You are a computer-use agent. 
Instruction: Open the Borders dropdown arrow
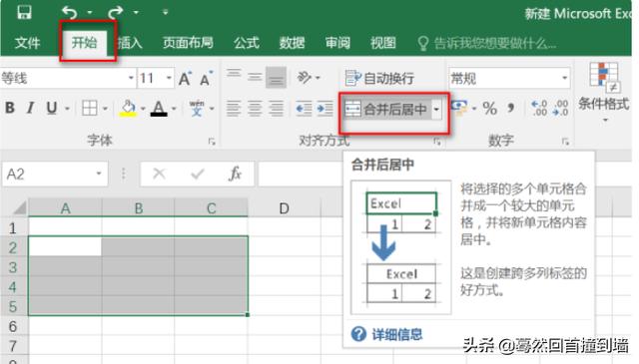[105, 109]
